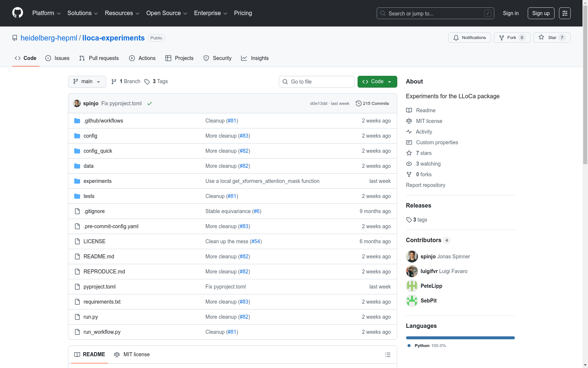Open pull request #6 link
Viewport: 588px width, 368px height.
point(257,211)
